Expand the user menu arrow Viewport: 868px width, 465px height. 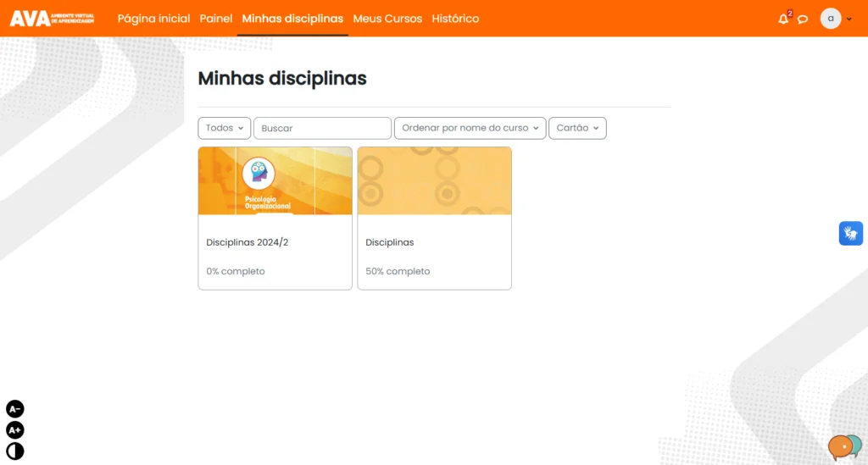pos(849,19)
